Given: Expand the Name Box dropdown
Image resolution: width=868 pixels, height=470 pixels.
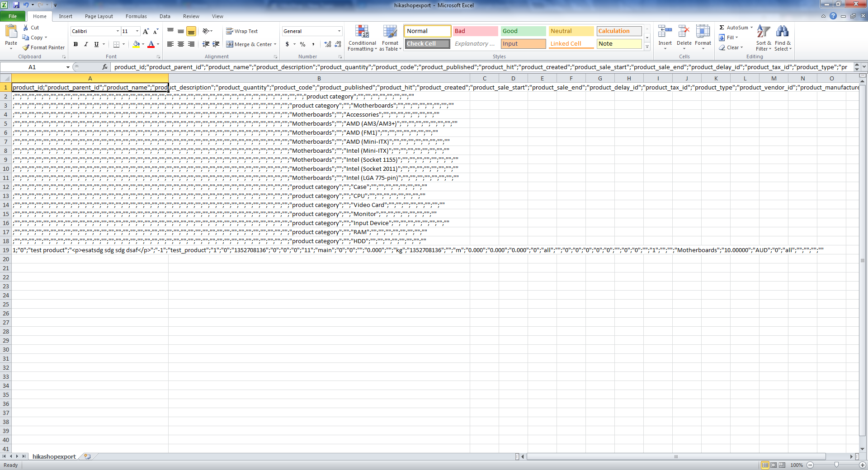Looking at the screenshot, I should pos(68,67).
